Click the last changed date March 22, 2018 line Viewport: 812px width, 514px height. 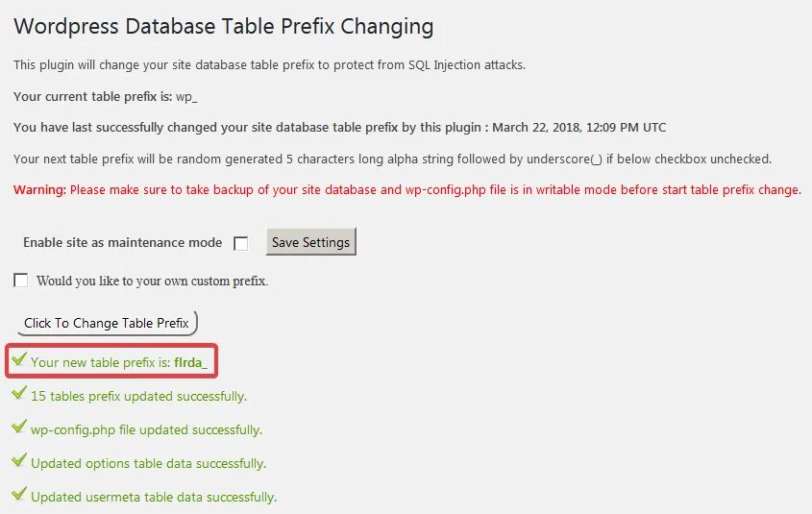pos(339,127)
